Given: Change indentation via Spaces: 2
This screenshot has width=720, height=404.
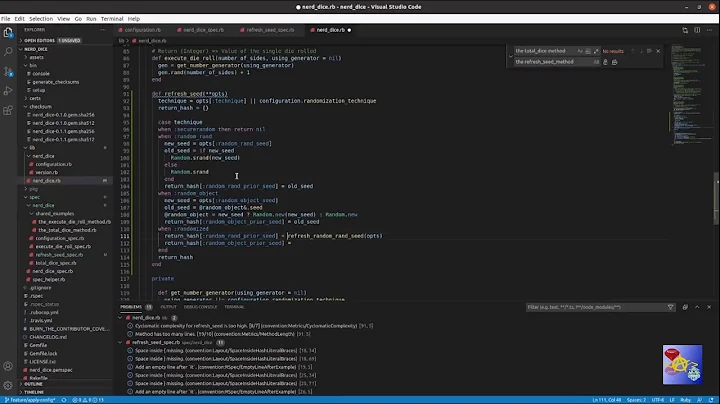Looking at the screenshot, I should click(x=636, y=400).
